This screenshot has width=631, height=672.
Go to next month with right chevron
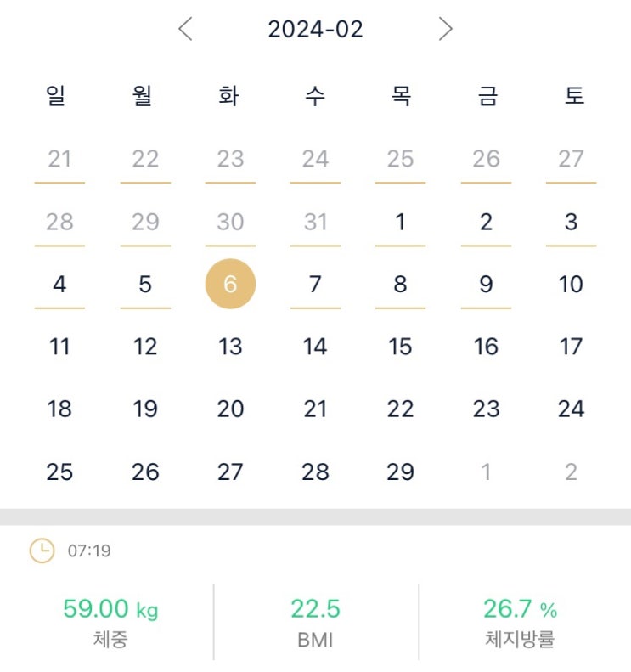[446, 29]
